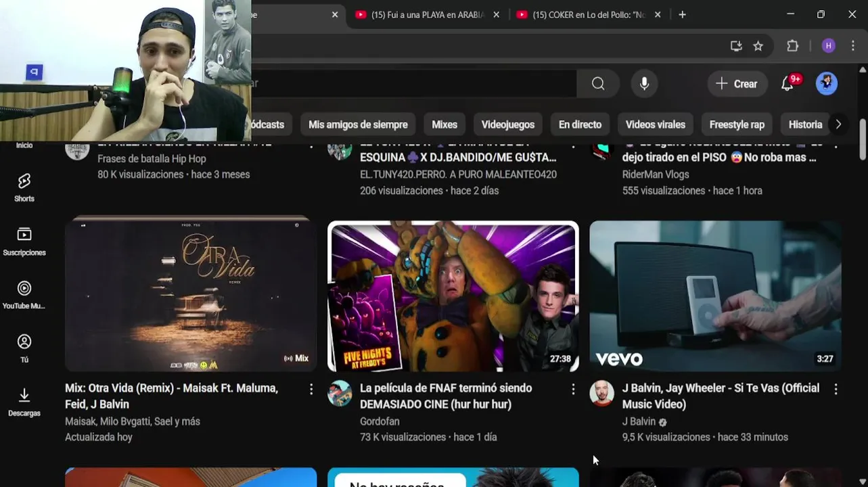Screen dimensions: 868x487
Task: Filter by Mis amigos de siempre chip
Action: (x=358, y=124)
